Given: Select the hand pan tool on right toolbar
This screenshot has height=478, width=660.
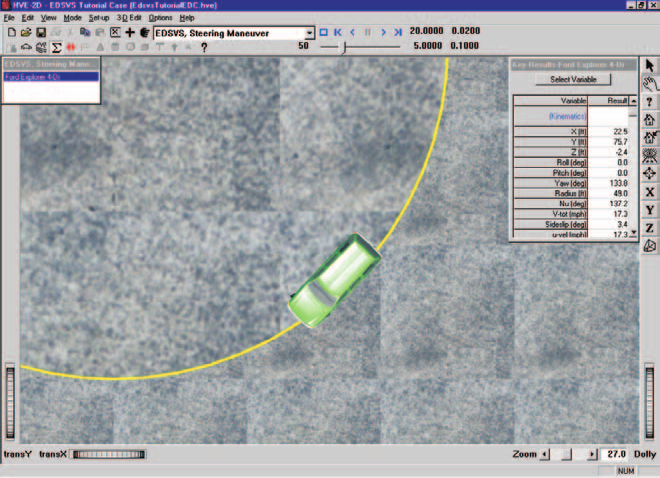Looking at the screenshot, I should coord(650,83).
